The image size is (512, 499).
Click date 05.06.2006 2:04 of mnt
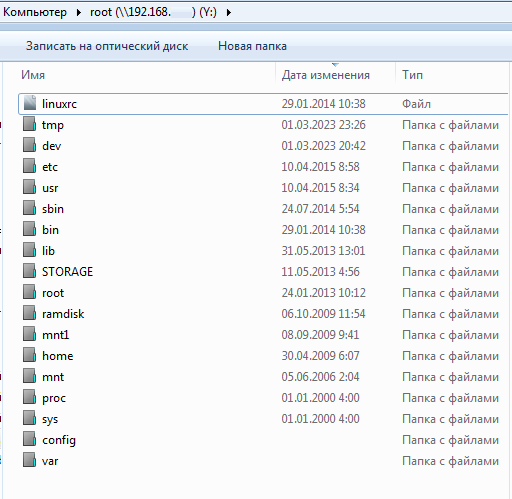(321, 377)
